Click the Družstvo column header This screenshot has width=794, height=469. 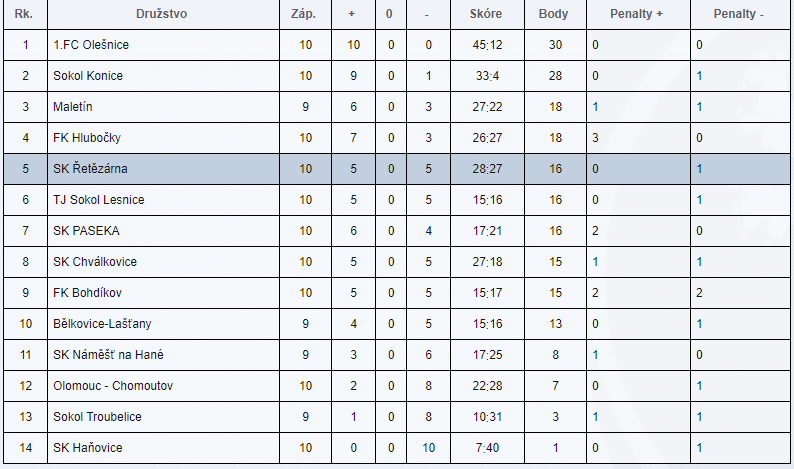pos(162,14)
